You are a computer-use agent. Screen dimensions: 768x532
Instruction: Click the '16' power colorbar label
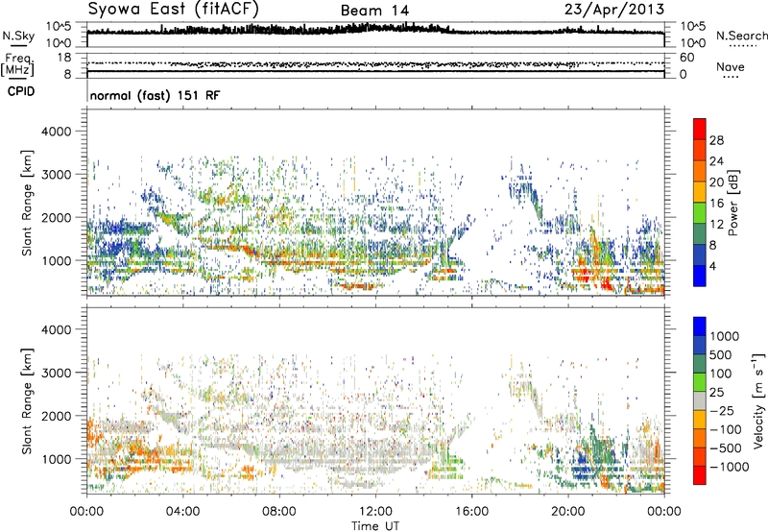tap(716, 204)
